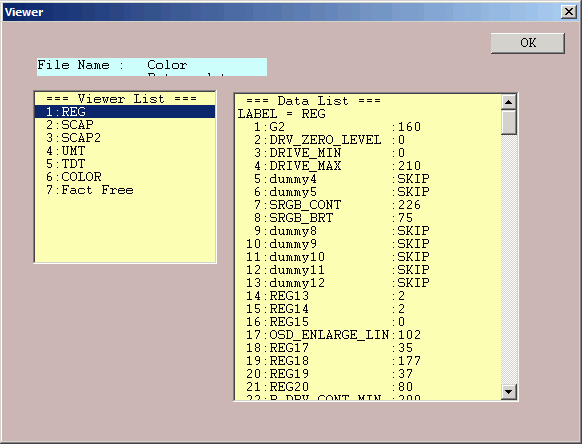Select 5:TDT in Viewer List
The height and width of the screenshot is (444, 582).
click(125, 164)
